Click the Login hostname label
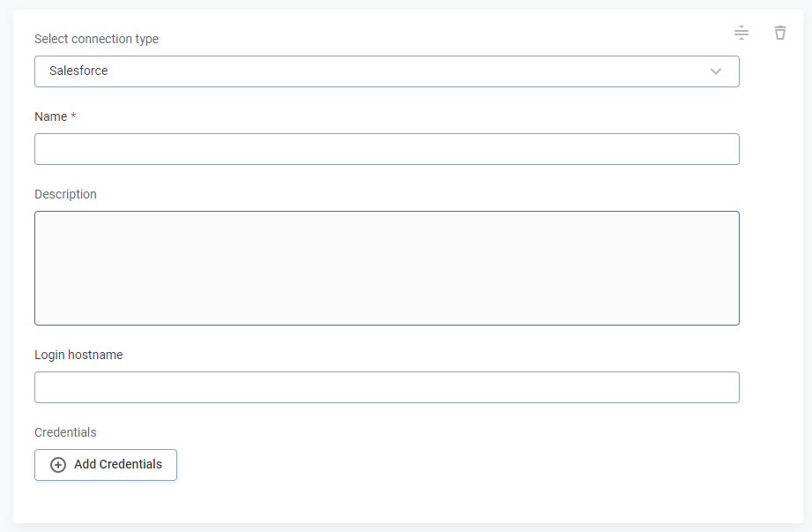The height and width of the screenshot is (532, 812). pos(78,355)
